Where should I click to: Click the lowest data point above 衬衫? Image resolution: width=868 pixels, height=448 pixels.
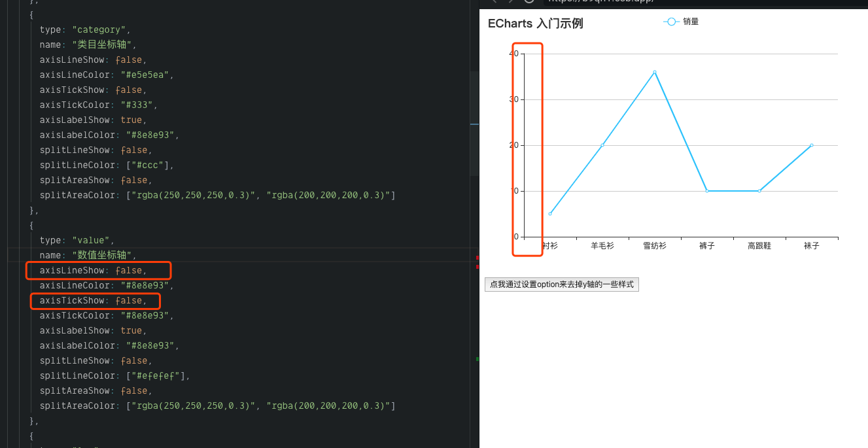point(550,214)
